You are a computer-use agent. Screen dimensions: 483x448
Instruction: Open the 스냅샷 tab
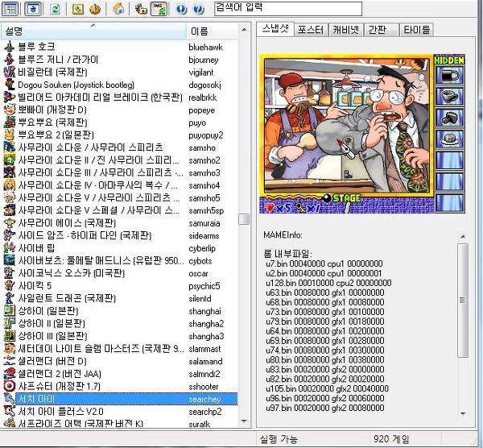(x=275, y=29)
